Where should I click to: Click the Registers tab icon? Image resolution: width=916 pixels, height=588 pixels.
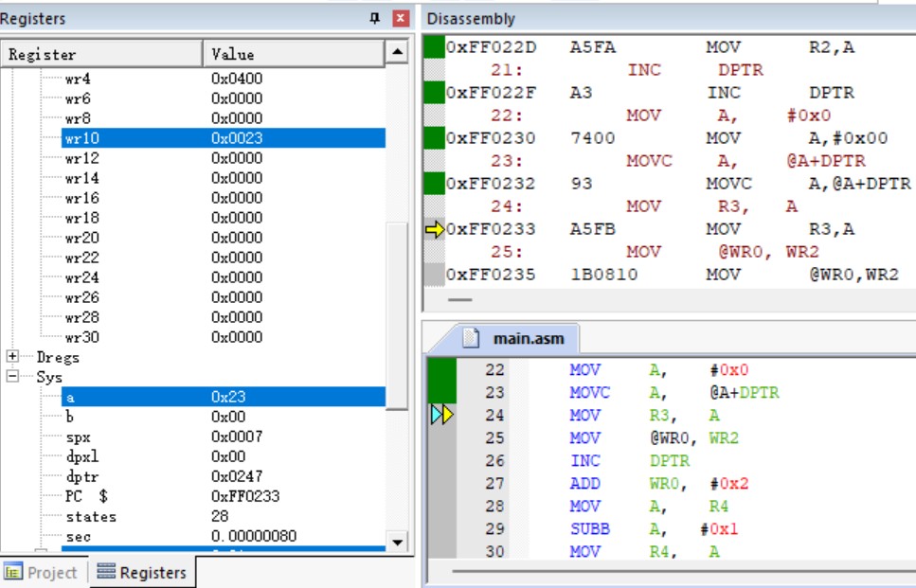(106, 571)
